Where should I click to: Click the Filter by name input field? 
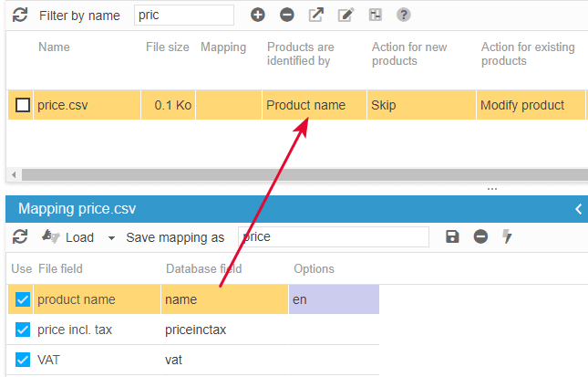pos(183,16)
